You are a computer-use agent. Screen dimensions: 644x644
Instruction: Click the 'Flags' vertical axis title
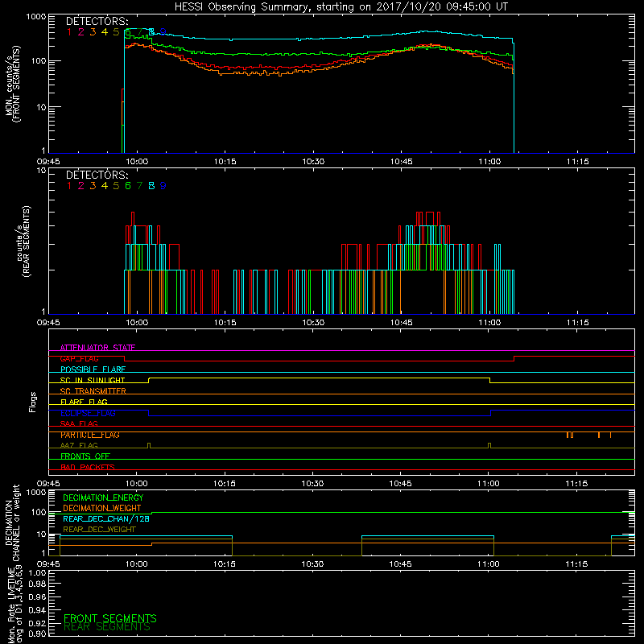33,402
